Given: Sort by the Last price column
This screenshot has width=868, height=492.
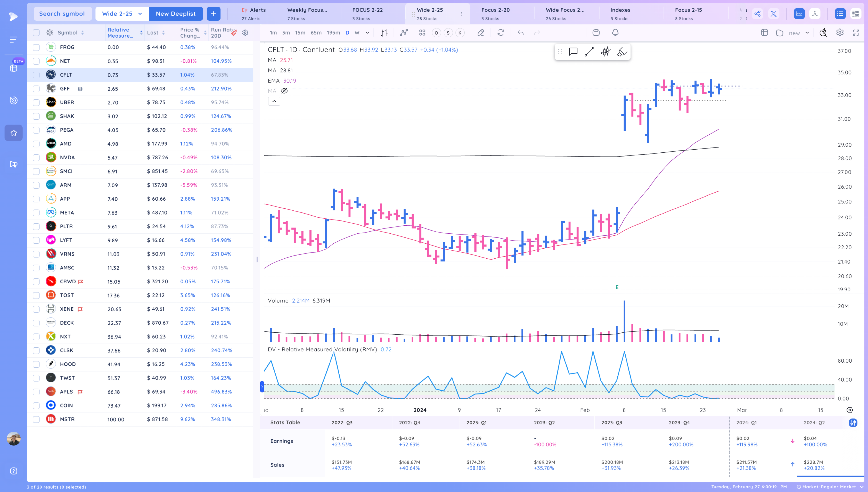Looking at the screenshot, I should [x=156, y=32].
